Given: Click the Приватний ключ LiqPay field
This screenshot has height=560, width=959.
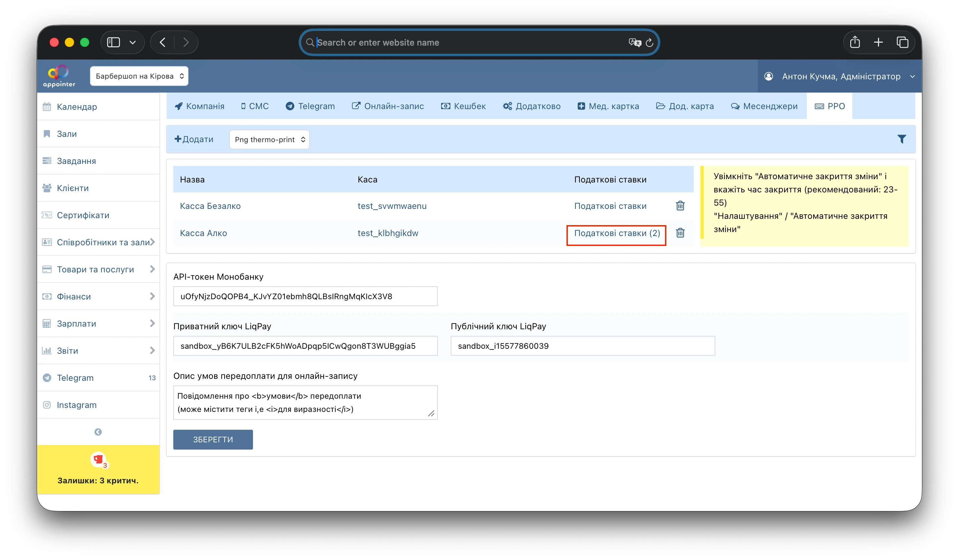Looking at the screenshot, I should (x=305, y=345).
